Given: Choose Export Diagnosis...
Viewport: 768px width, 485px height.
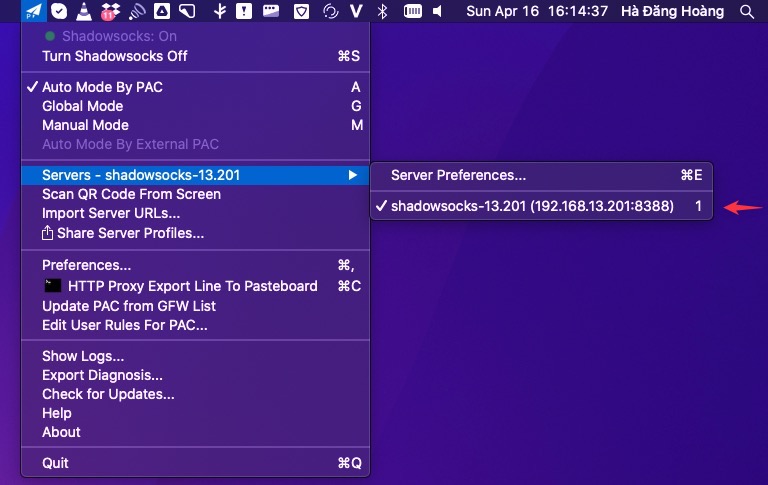Looking at the screenshot, I should point(195,375).
